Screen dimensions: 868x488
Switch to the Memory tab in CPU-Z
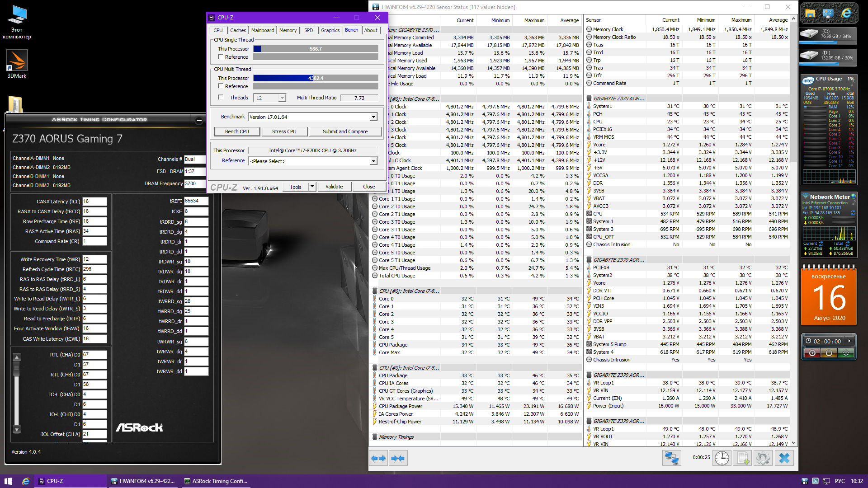click(288, 30)
